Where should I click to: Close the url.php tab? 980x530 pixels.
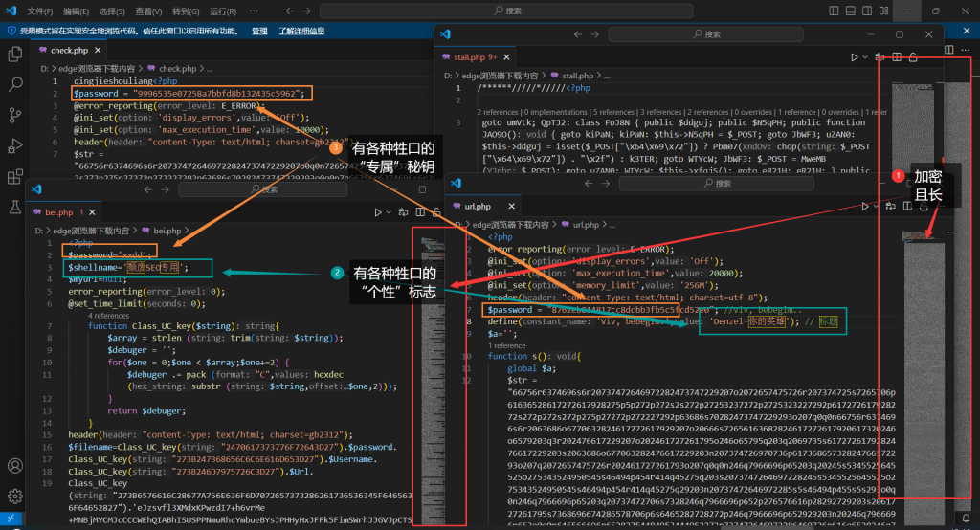coord(511,207)
